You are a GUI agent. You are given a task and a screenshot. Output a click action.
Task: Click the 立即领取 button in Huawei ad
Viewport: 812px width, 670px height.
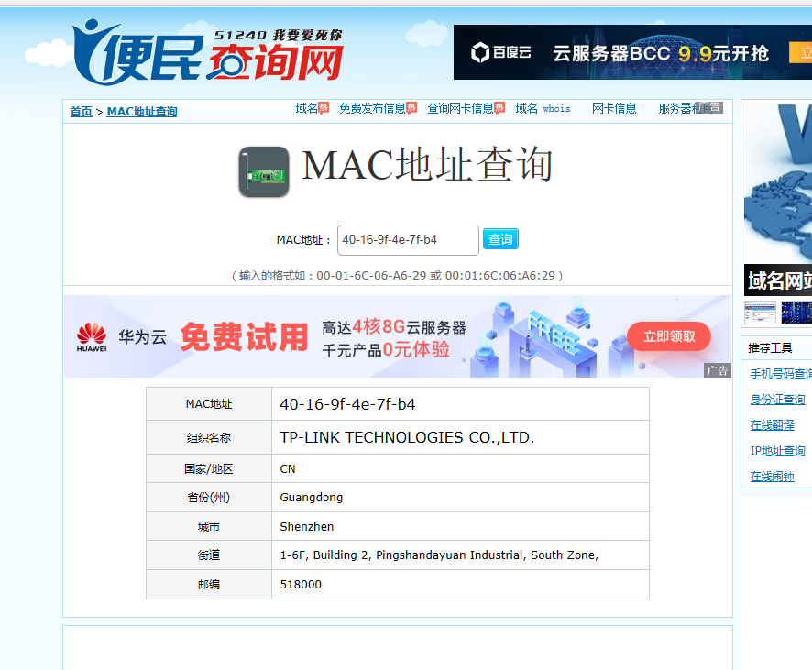668,336
